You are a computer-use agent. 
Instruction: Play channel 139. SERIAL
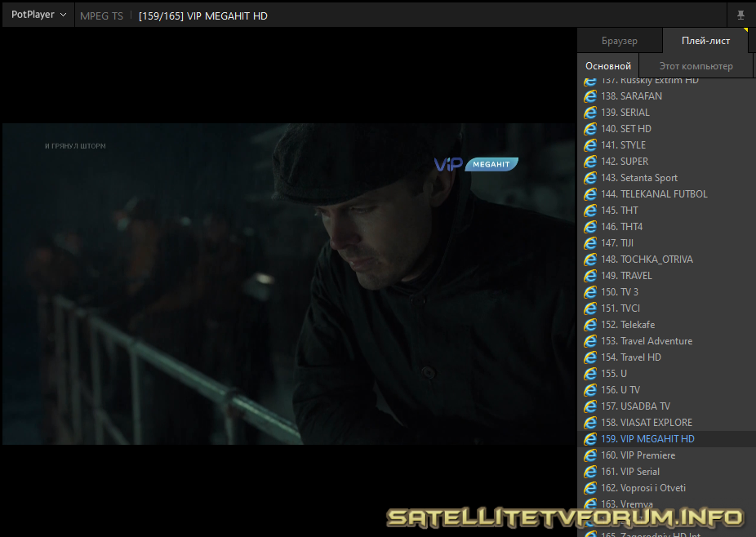[666, 113]
